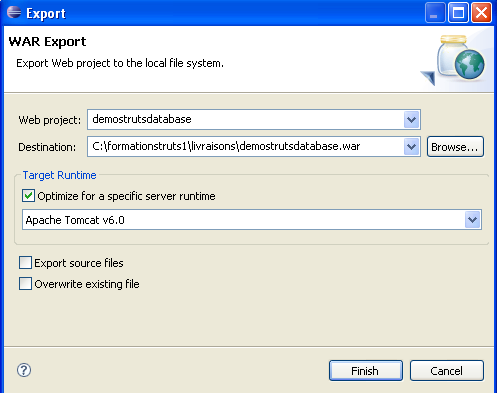Tick Overwrite existing file checkbox
This screenshot has width=497, height=393.
pos(25,284)
